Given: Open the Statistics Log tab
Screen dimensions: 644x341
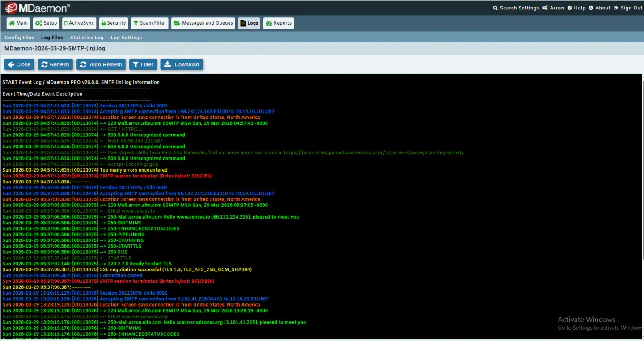Looking at the screenshot, I should pyautogui.click(x=87, y=38).
